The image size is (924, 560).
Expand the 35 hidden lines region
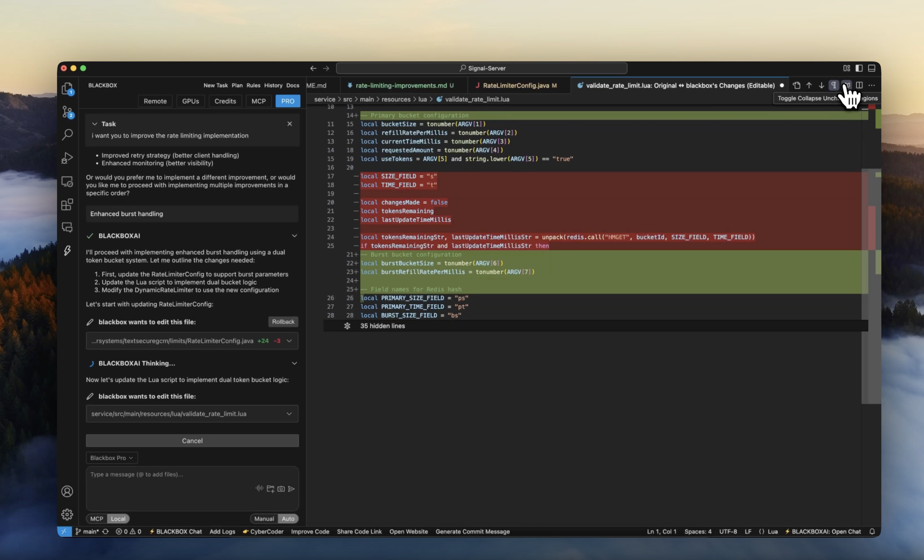click(383, 326)
